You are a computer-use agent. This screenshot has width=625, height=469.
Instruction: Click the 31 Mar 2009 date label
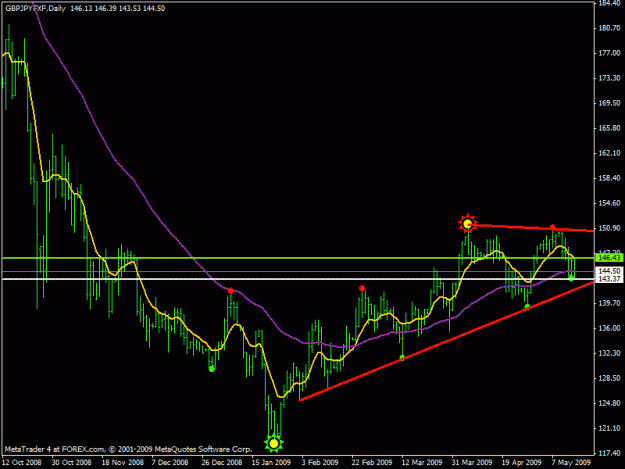472,462
